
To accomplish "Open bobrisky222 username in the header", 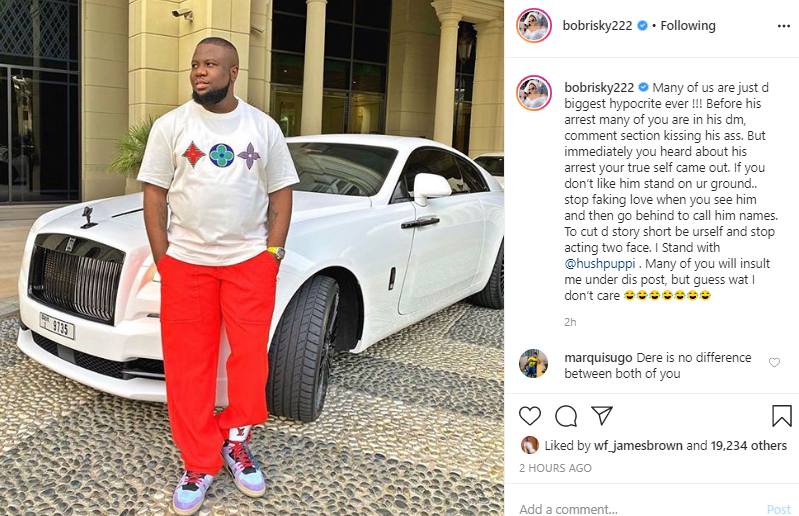I will [597, 25].
